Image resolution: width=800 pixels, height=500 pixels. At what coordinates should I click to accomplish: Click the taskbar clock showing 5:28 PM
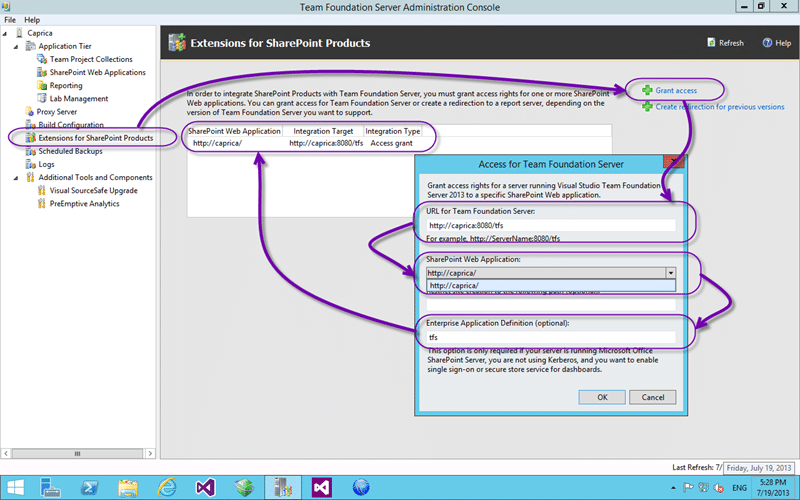pyautogui.click(x=772, y=488)
